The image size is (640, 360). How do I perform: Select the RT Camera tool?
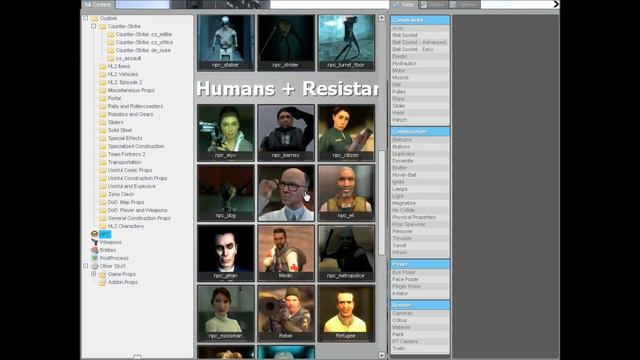pos(420,341)
